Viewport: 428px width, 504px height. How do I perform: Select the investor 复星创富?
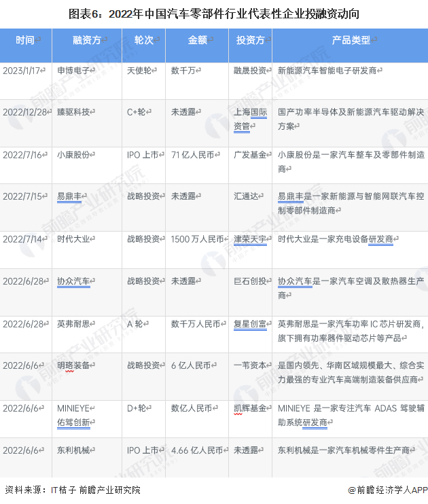(250, 324)
